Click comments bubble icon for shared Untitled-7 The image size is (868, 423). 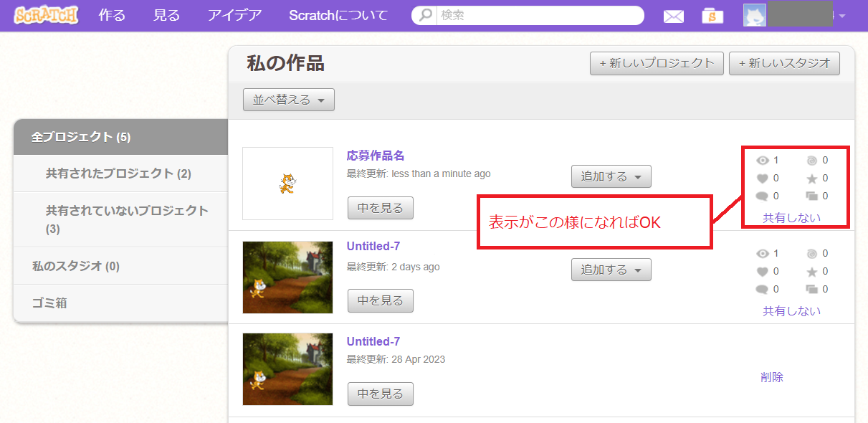(762, 290)
